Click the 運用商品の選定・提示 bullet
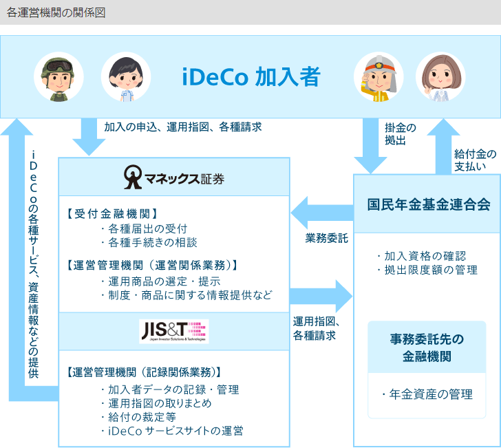 (x=161, y=281)
